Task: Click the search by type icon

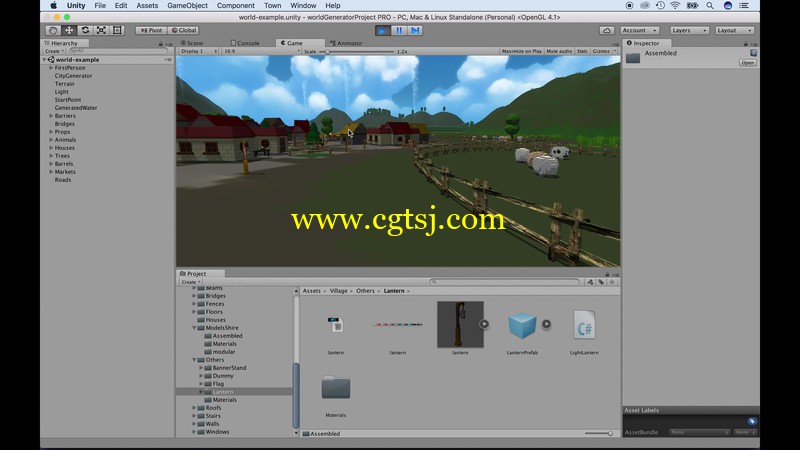Action: coord(590,282)
